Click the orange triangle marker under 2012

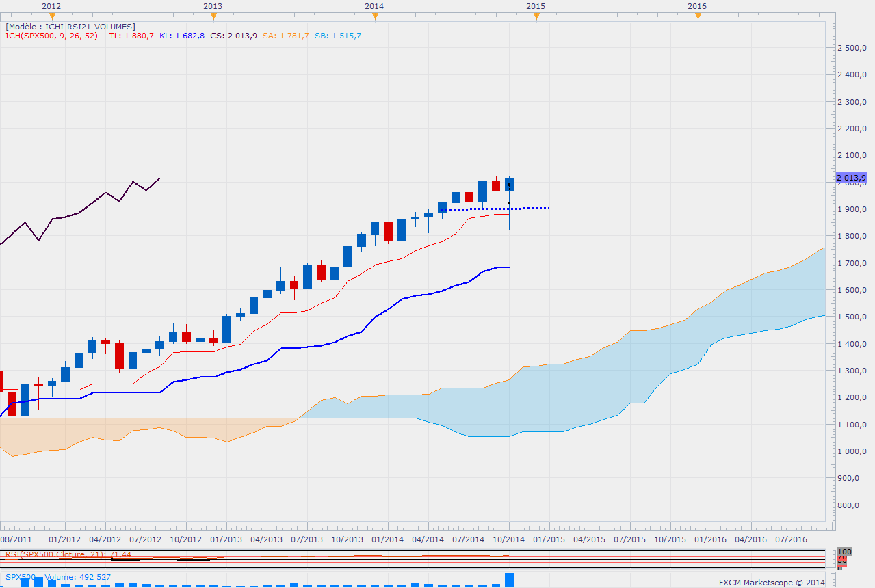click(x=52, y=16)
